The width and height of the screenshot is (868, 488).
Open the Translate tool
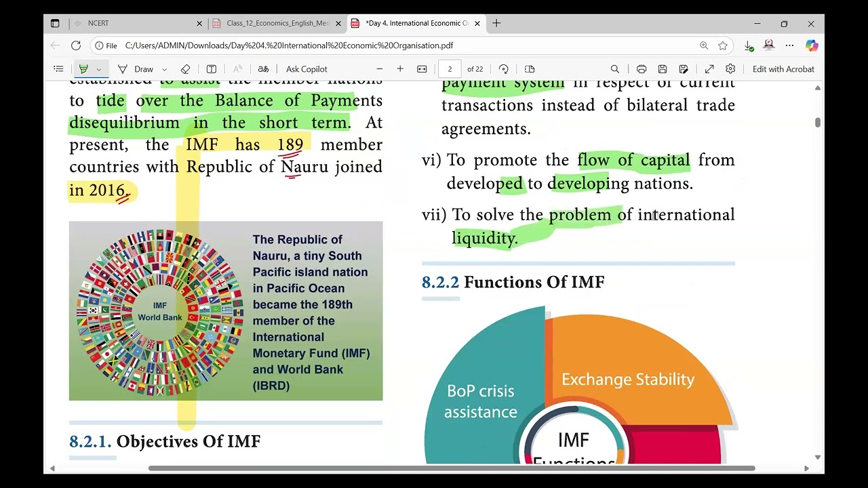[263, 69]
